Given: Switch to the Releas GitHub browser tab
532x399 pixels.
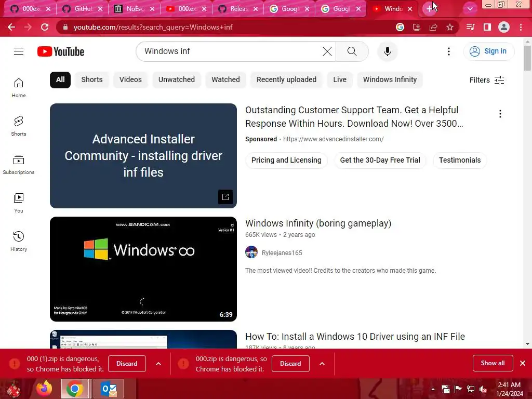Looking at the screenshot, I should click(x=238, y=9).
